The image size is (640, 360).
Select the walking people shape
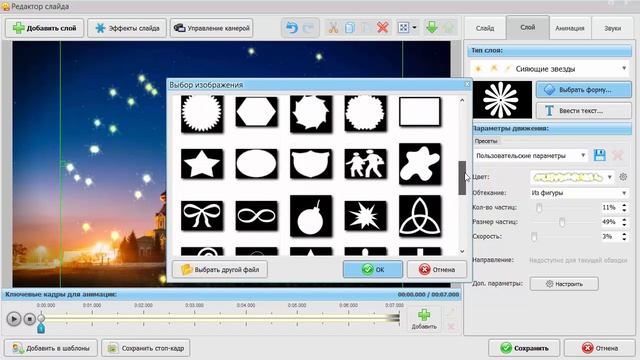[365, 164]
